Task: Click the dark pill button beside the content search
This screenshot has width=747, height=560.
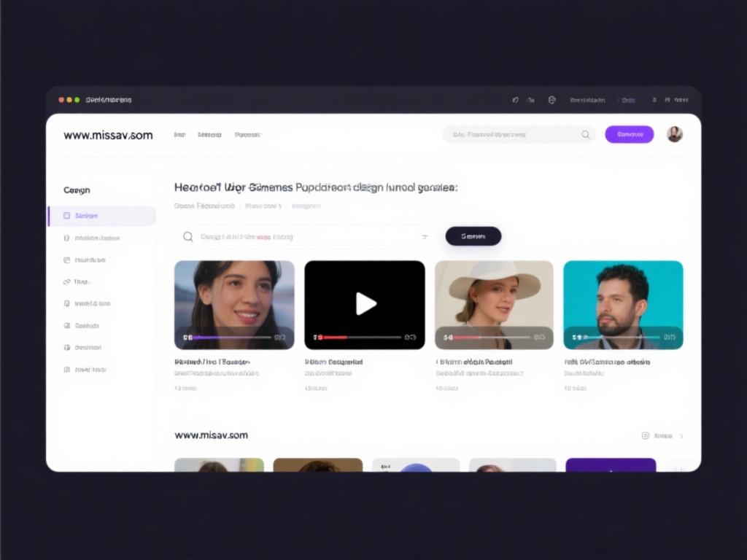Action: tap(473, 236)
